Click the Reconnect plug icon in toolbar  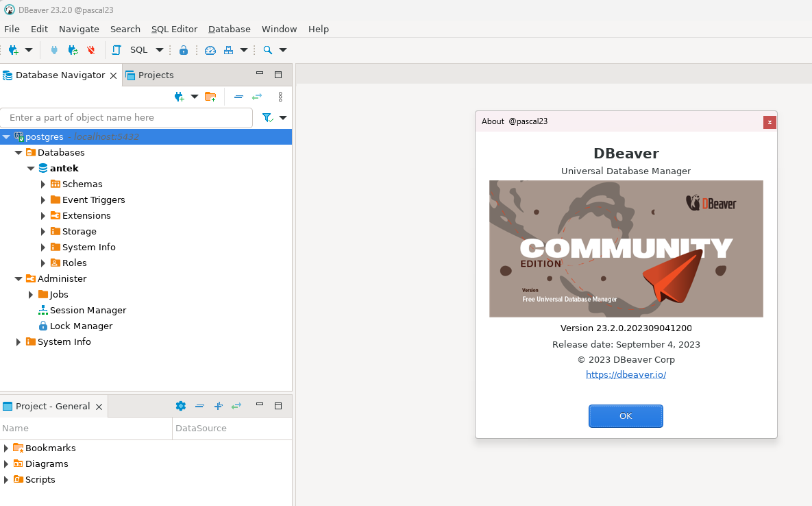(x=73, y=50)
